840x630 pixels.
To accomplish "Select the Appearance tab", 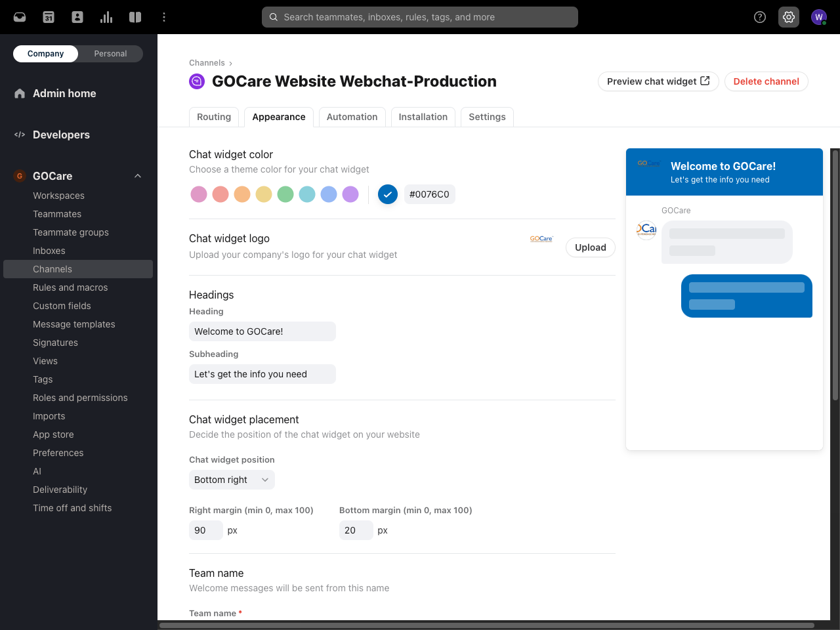I will point(279,117).
